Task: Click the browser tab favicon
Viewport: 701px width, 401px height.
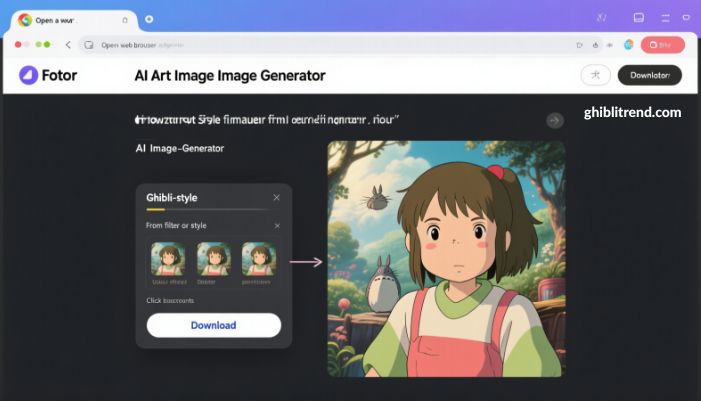Action: click(x=25, y=20)
